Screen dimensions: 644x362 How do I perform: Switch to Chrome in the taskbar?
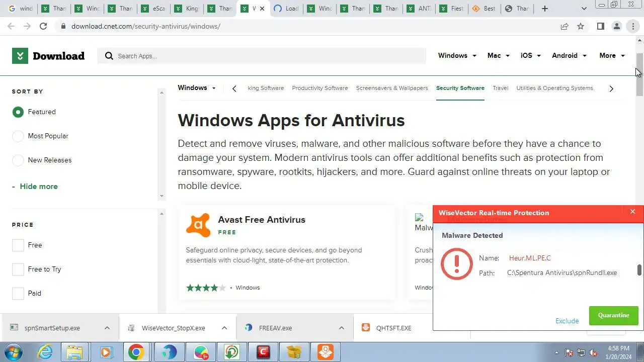click(x=136, y=352)
